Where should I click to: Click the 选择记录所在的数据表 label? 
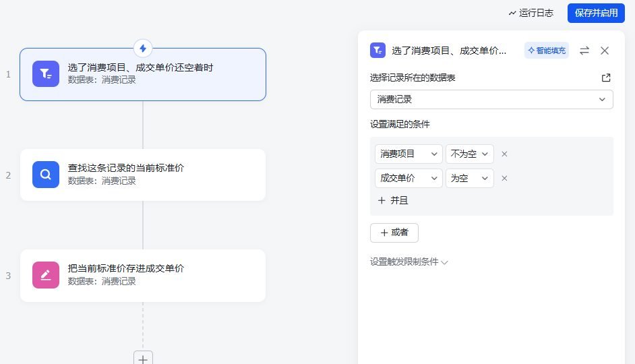tap(413, 78)
